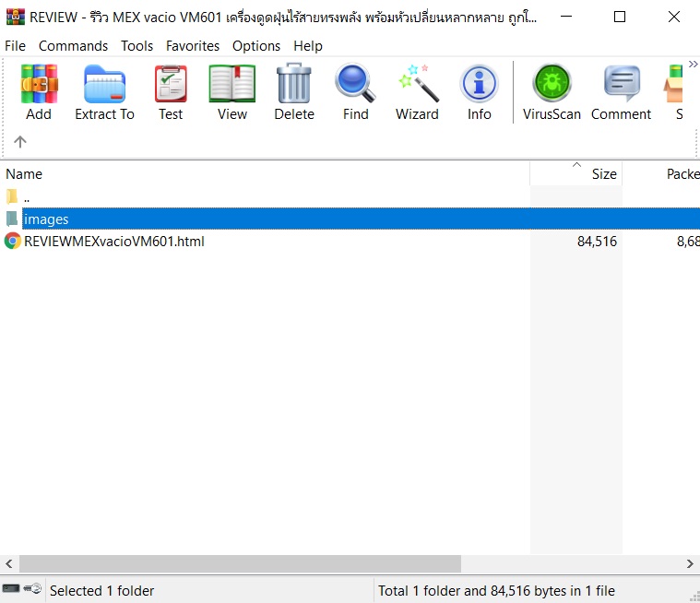Sort files by Name column header
Image resolution: width=700 pixels, height=603 pixels.
tap(24, 173)
